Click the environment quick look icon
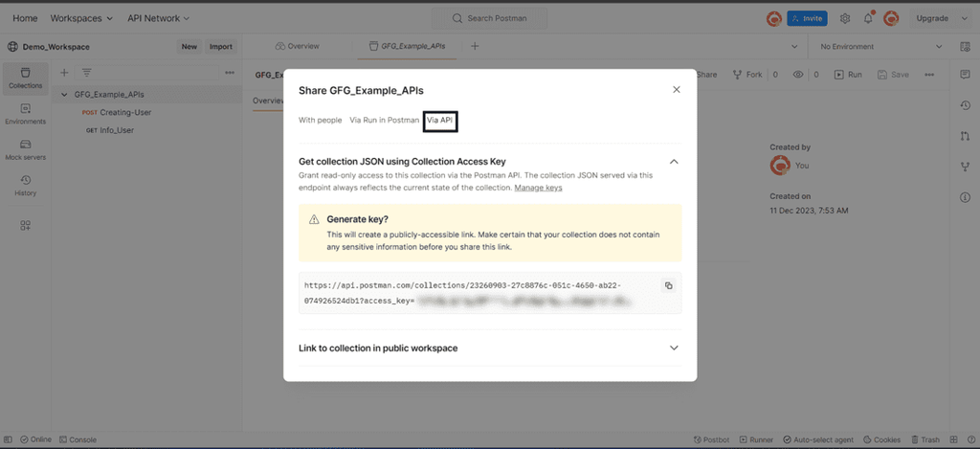Screen dimensions: 980x449 pyautogui.click(x=965, y=47)
